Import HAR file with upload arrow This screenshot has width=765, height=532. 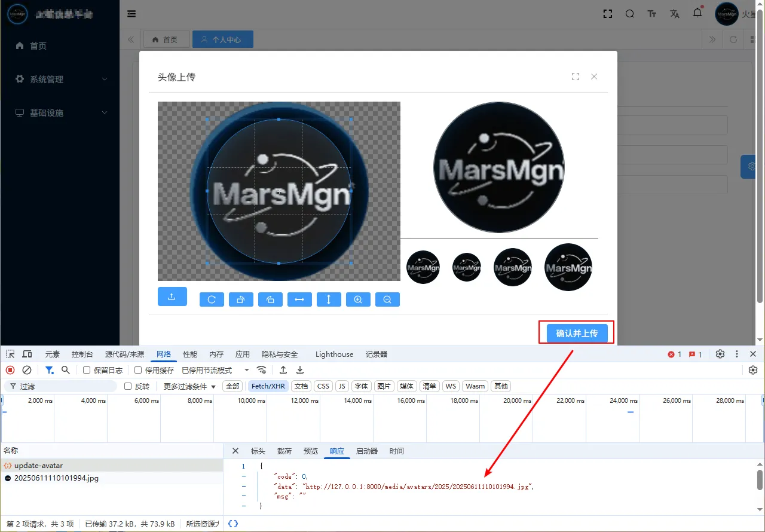pyautogui.click(x=283, y=370)
